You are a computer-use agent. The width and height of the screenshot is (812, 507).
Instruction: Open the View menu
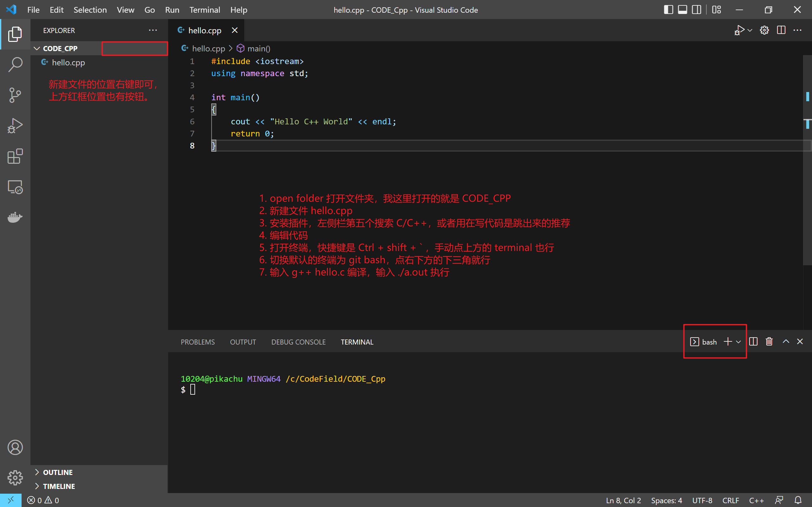125,10
